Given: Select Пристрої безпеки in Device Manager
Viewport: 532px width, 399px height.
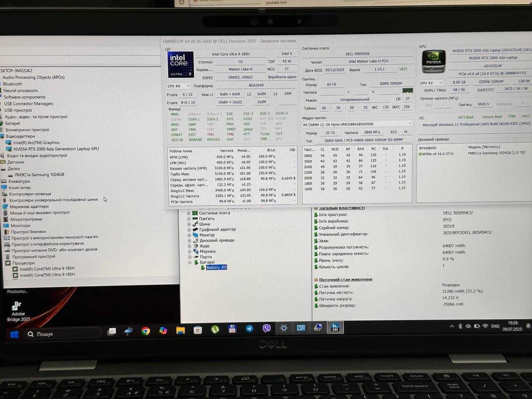Looking at the screenshot, I should point(28,232).
